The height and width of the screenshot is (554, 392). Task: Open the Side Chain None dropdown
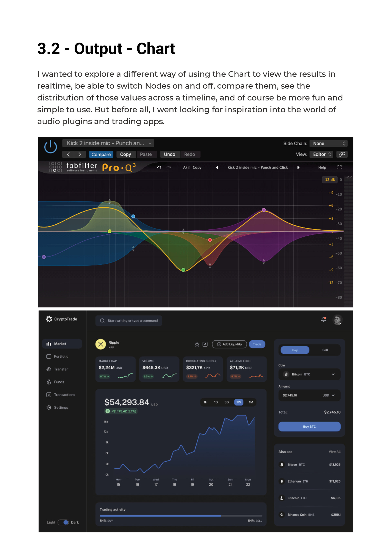coord(329,143)
